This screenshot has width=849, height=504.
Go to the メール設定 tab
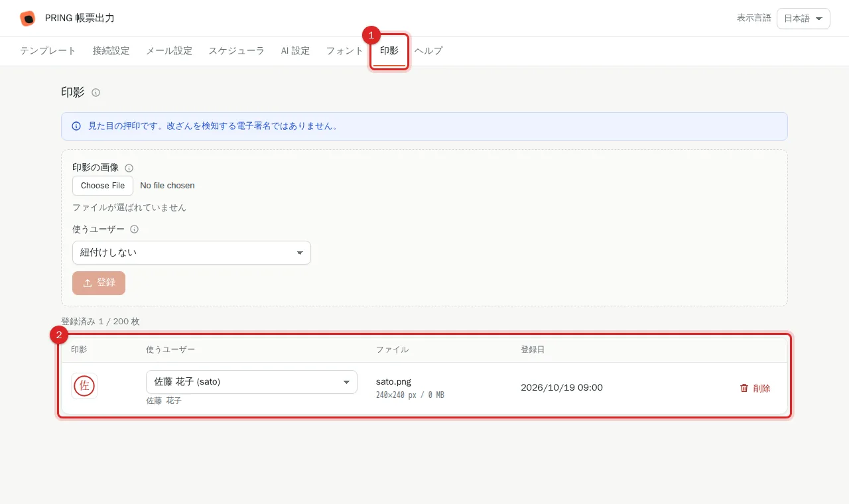pos(169,51)
